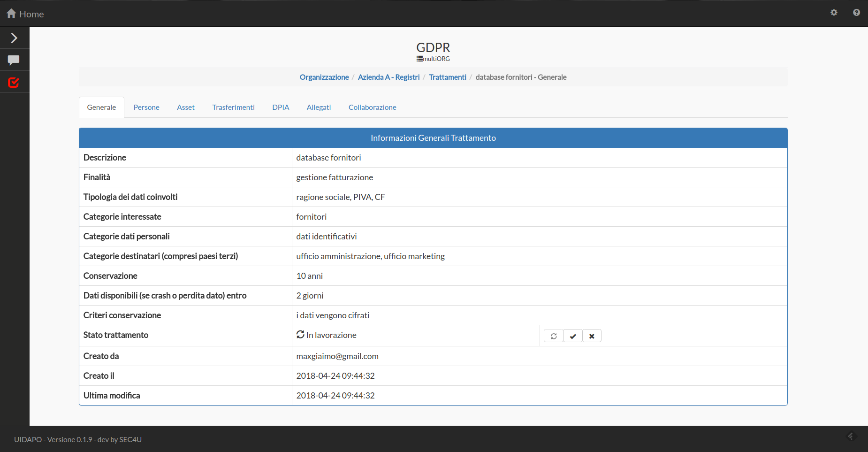Navigate to Organizzazione breadcrumb link
Viewport: 868px width, 452px height.
click(x=324, y=77)
